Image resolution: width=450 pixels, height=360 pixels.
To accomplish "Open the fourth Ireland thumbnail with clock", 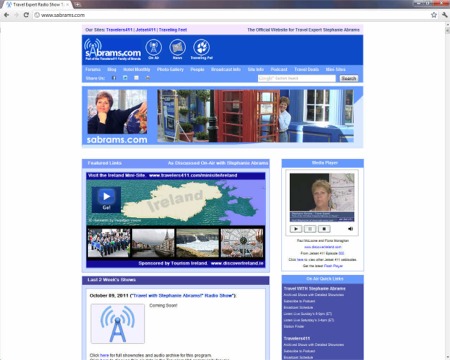I will pos(242,243).
